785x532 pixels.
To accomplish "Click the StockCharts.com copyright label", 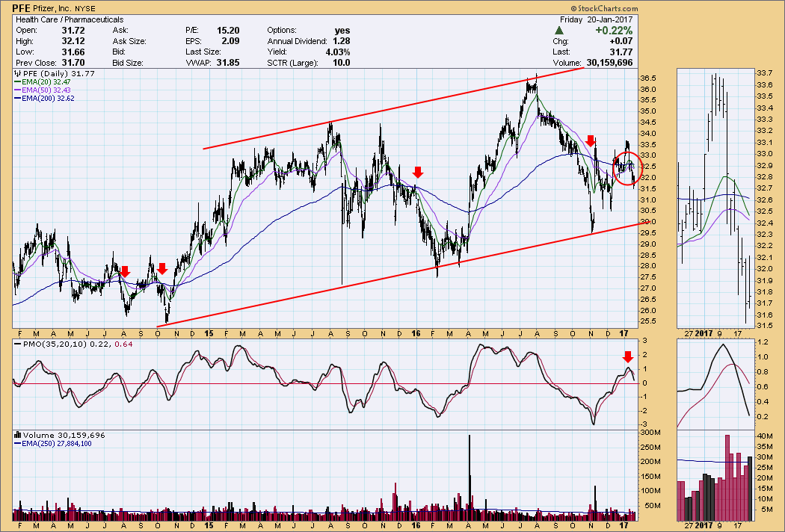I will click(604, 8).
